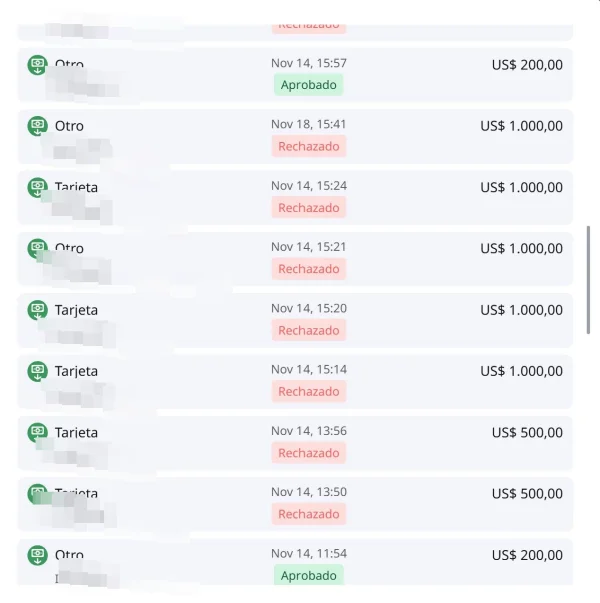Click the deposit icon for Nov 14, 15:14 entry
The width and height of the screenshot is (600, 603).
[x=37, y=371]
